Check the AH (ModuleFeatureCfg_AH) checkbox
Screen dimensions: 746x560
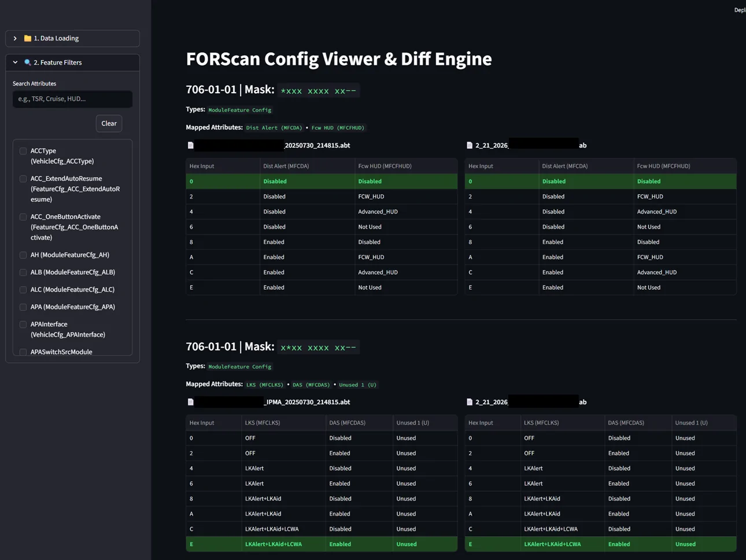23,255
